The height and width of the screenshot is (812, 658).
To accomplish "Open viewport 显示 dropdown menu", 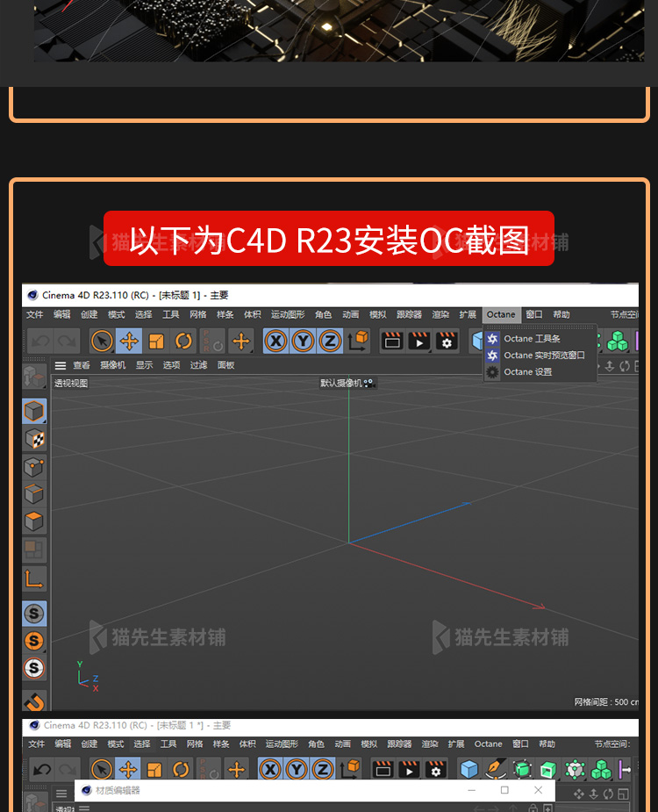I will 145,365.
